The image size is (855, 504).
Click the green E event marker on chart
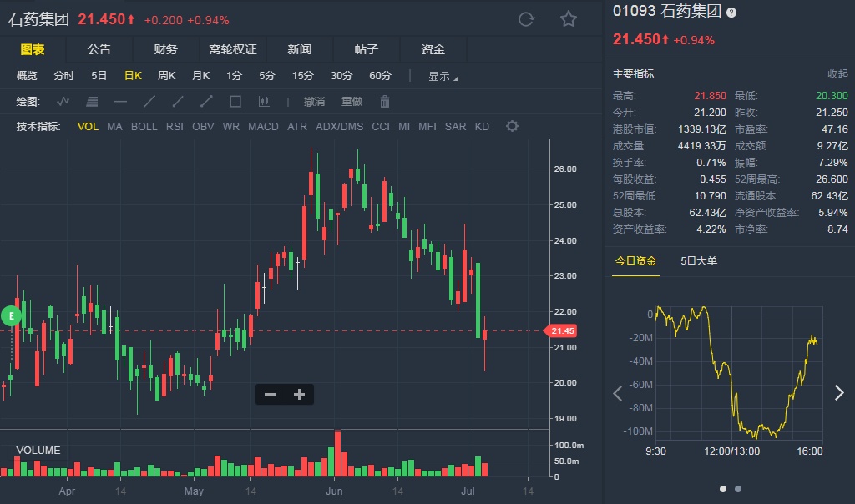click(11, 315)
